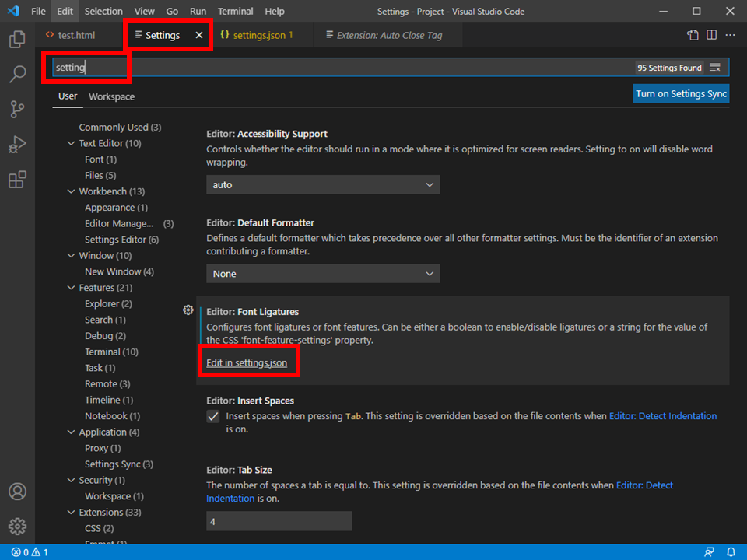Open the Search view in activity bar

pyautogui.click(x=17, y=75)
